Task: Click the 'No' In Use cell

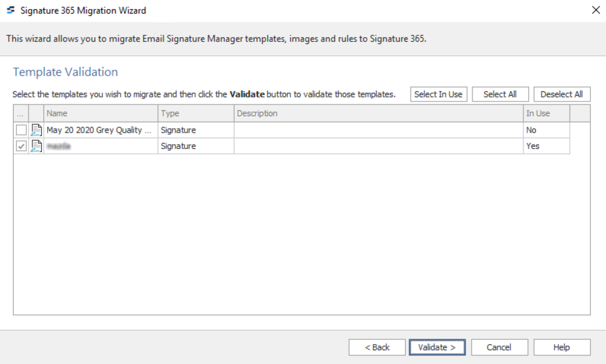Action: (547, 130)
